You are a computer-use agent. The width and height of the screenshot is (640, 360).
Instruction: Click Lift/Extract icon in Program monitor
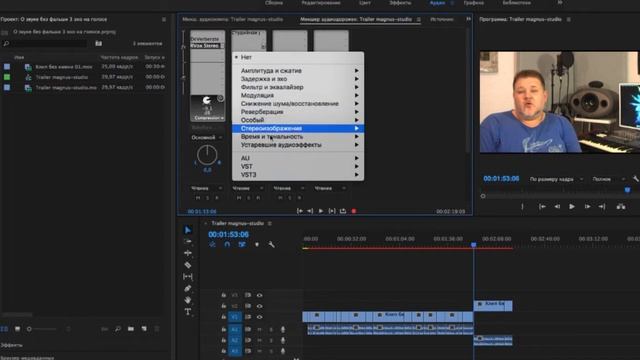tap(621, 207)
